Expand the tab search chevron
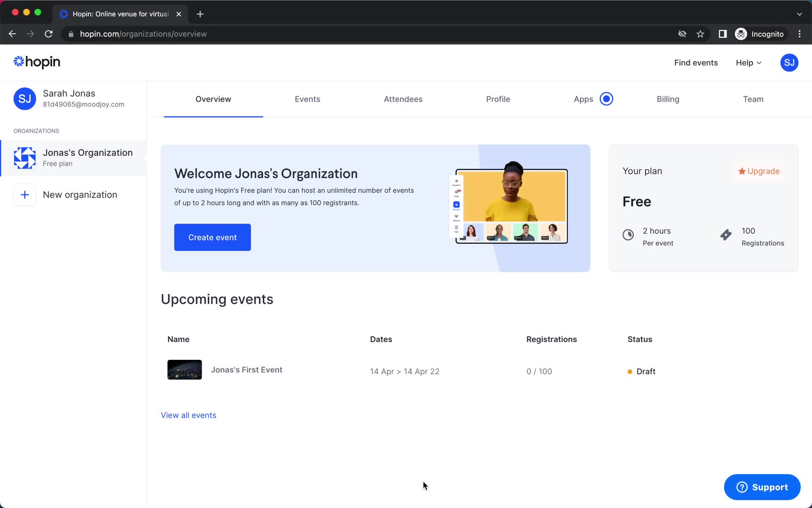Viewport: 812px width, 508px height. click(x=799, y=14)
